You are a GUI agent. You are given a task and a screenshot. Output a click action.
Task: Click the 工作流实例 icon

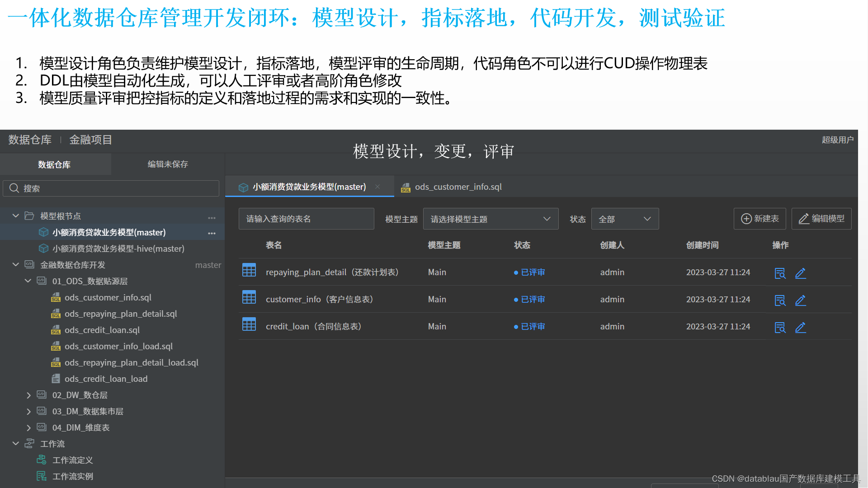click(42, 476)
